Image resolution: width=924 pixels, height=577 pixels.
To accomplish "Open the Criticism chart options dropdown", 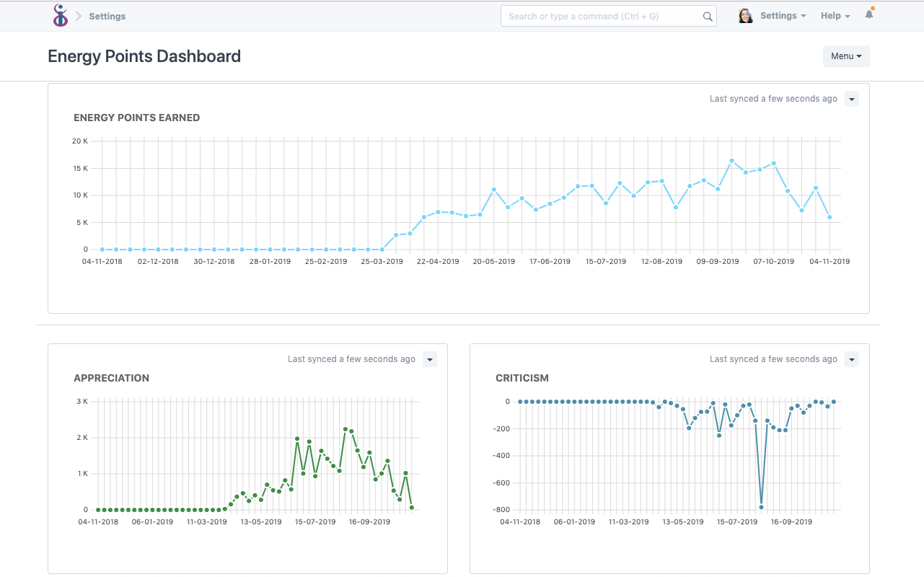I will [x=851, y=359].
